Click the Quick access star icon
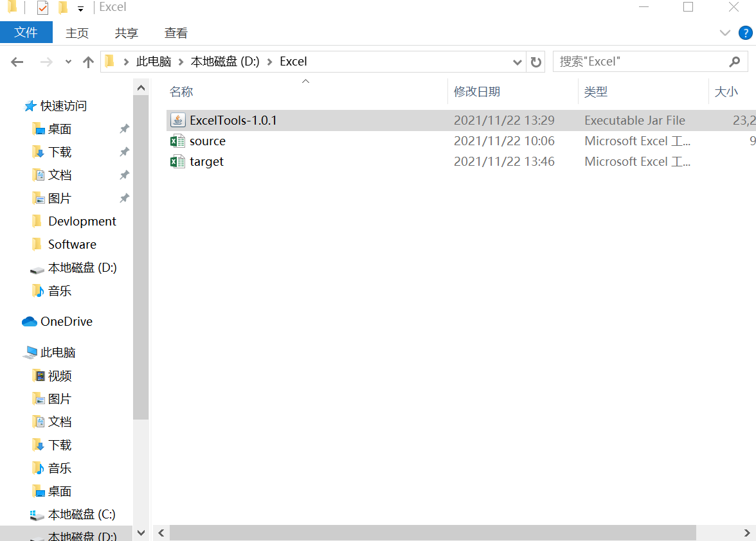 (30, 106)
